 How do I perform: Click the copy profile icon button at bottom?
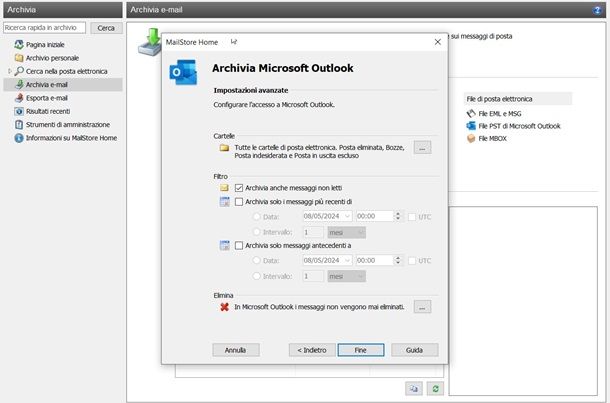tap(414, 388)
